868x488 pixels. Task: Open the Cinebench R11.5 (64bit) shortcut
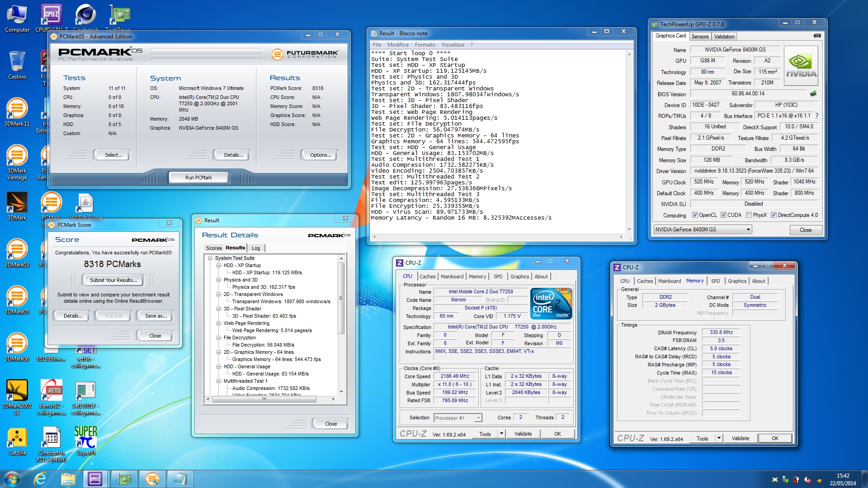51,445
